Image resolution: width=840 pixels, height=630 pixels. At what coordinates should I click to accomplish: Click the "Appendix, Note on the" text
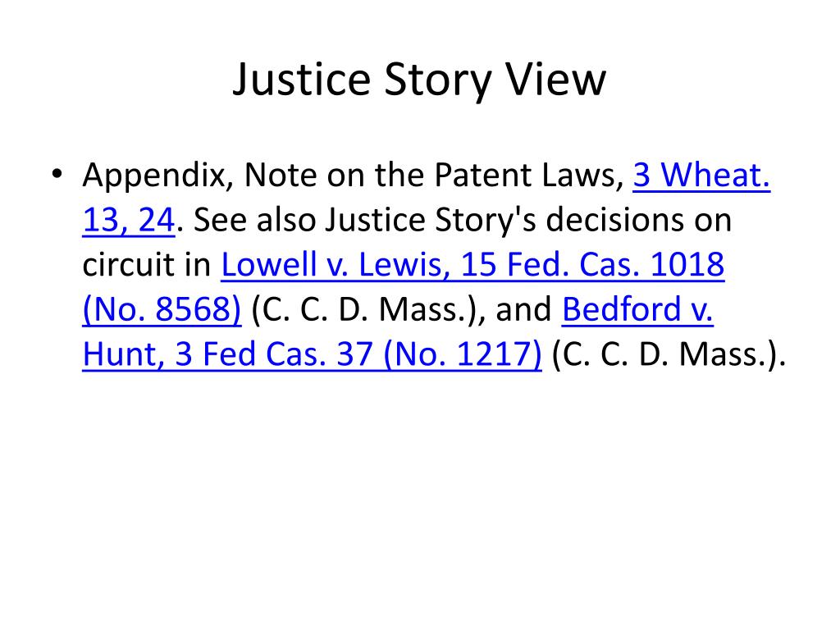253,175
